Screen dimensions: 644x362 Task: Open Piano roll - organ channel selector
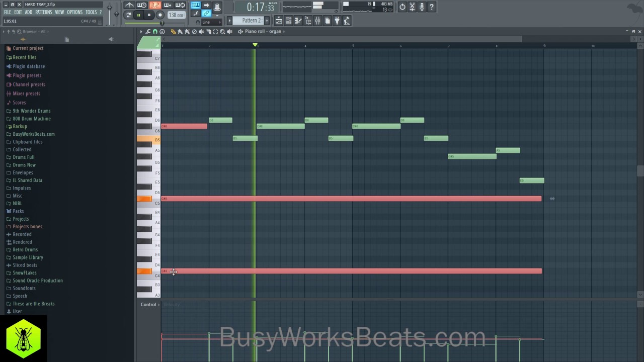pos(263,32)
